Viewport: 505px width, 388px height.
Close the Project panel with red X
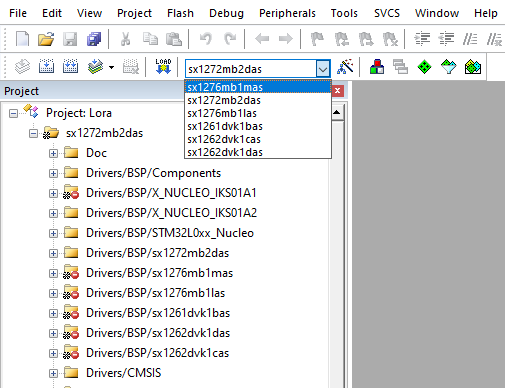point(338,90)
